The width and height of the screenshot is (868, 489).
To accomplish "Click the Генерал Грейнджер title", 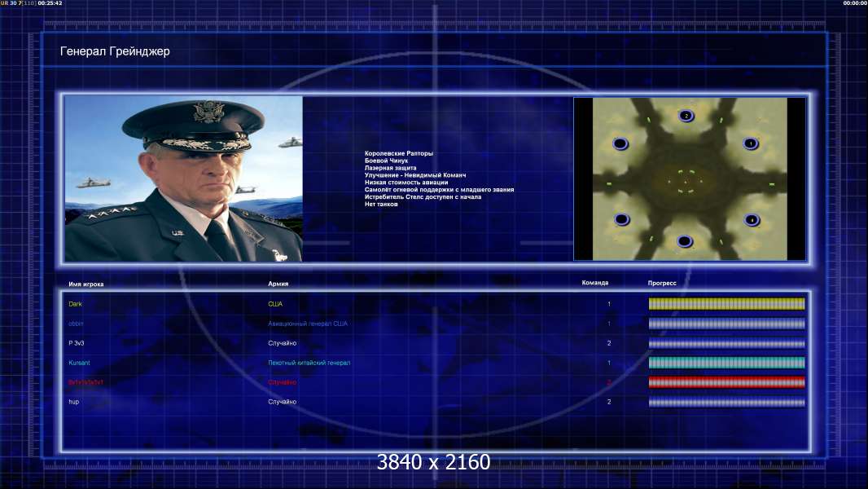I will (x=115, y=51).
